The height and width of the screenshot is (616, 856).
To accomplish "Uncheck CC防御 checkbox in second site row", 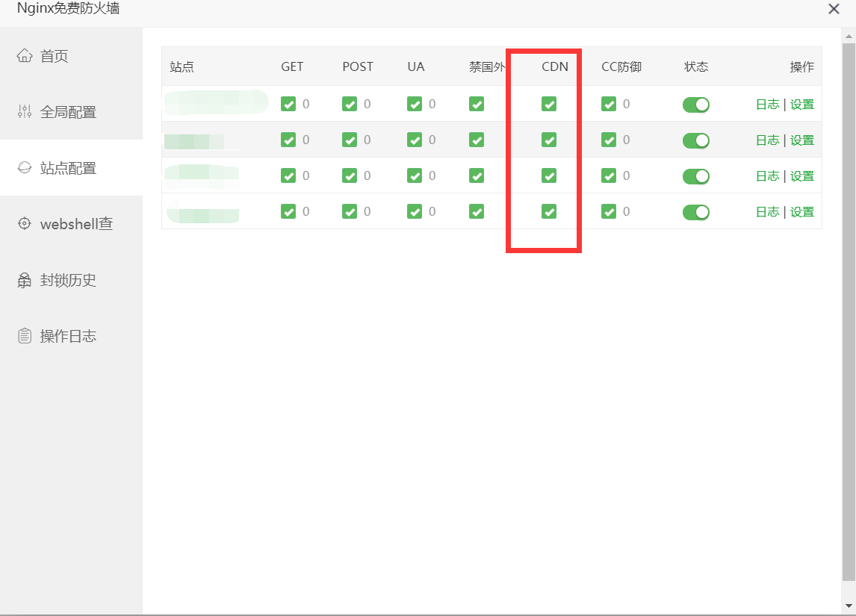I will [x=609, y=140].
